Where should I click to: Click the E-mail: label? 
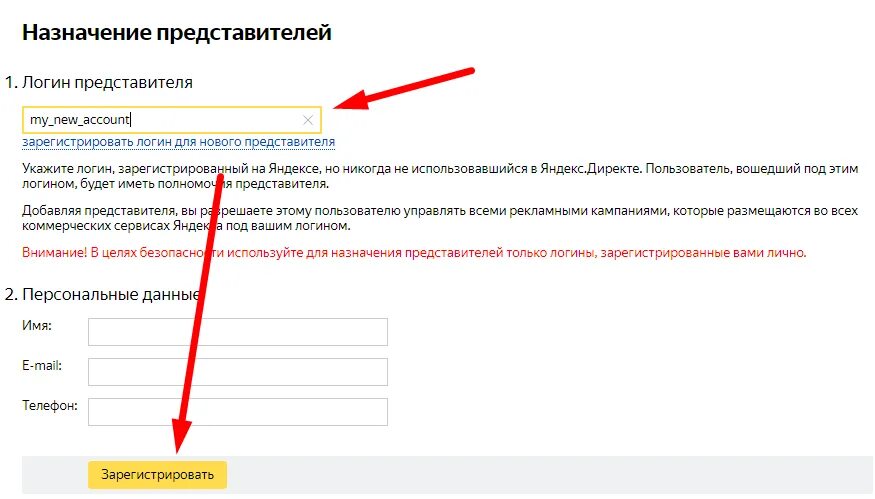tap(42, 366)
